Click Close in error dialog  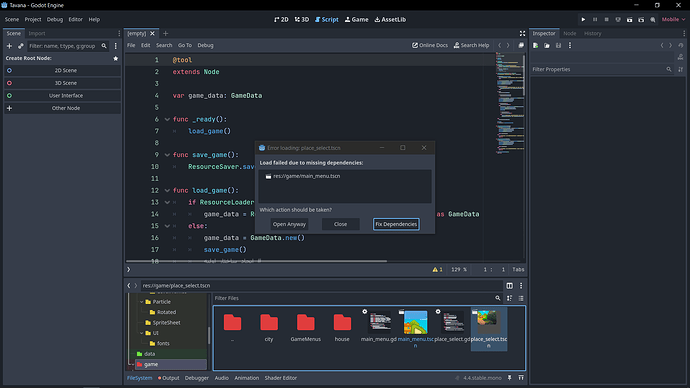(340, 224)
